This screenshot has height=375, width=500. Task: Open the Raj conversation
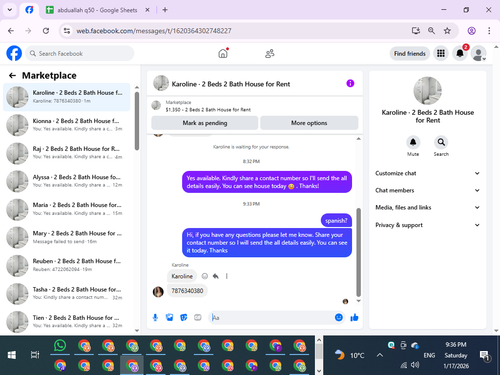(x=67, y=153)
